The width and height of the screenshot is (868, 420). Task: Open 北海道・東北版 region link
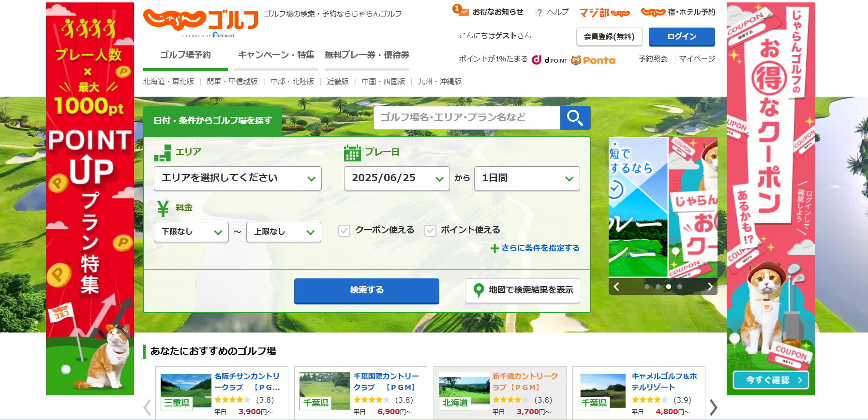coord(168,82)
